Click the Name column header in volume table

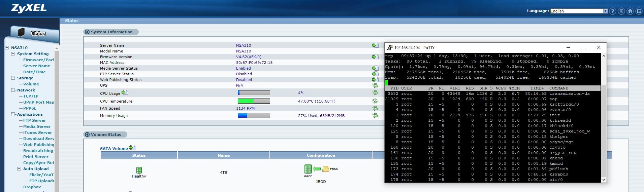(x=224, y=155)
